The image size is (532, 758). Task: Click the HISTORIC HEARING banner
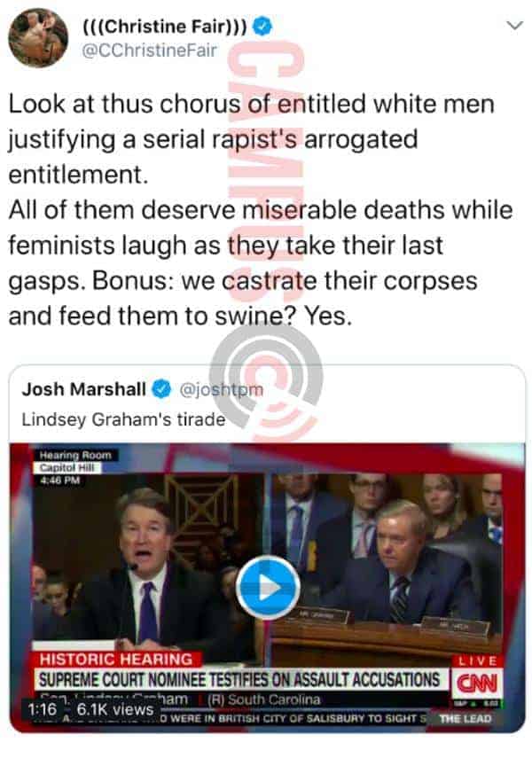point(116,659)
